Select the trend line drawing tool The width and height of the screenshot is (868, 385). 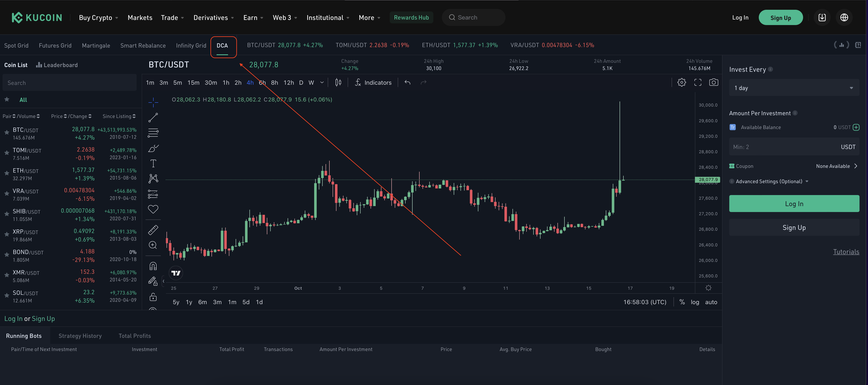tap(153, 117)
